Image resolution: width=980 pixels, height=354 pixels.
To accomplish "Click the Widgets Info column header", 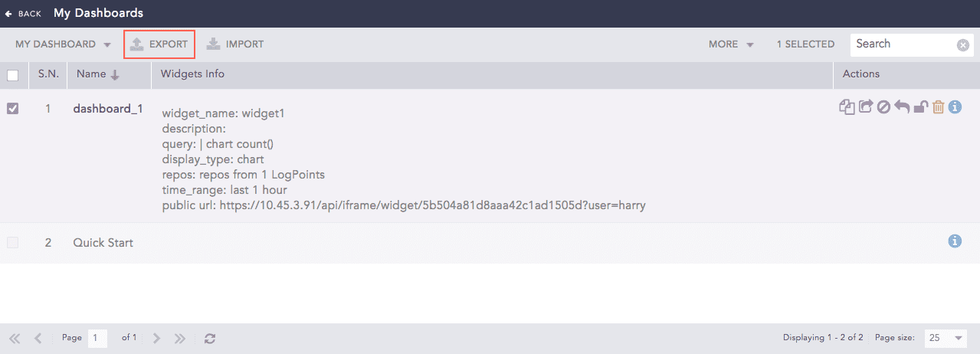I will pos(192,74).
